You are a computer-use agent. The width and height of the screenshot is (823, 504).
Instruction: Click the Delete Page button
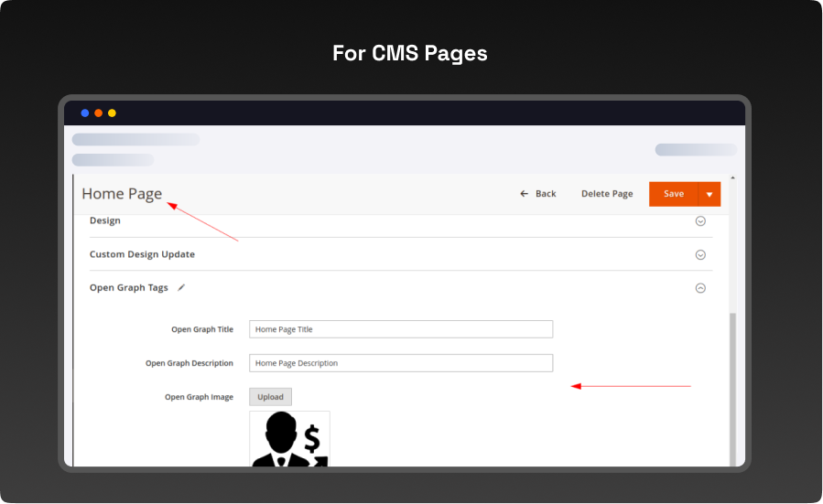coord(607,194)
